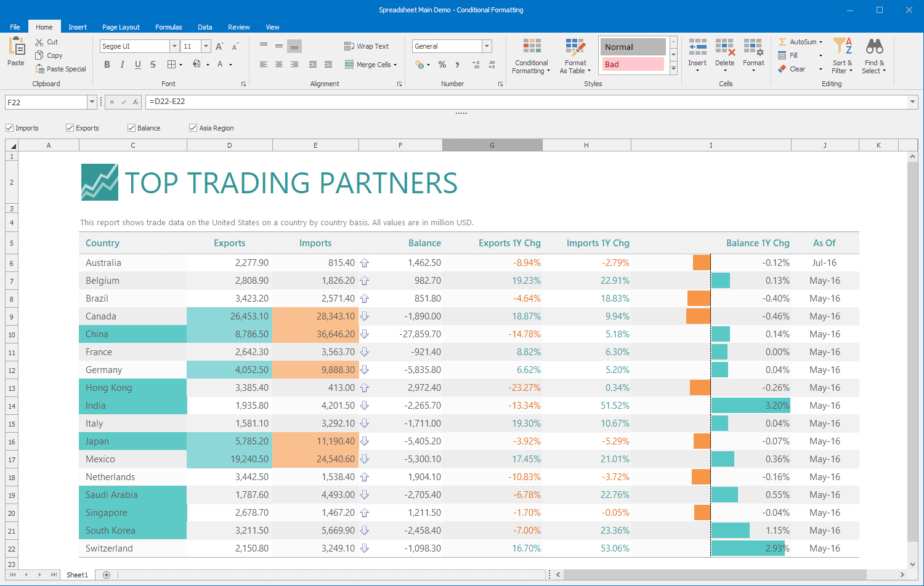
Task: Apply the Bad cell style swatch
Action: 633,64
